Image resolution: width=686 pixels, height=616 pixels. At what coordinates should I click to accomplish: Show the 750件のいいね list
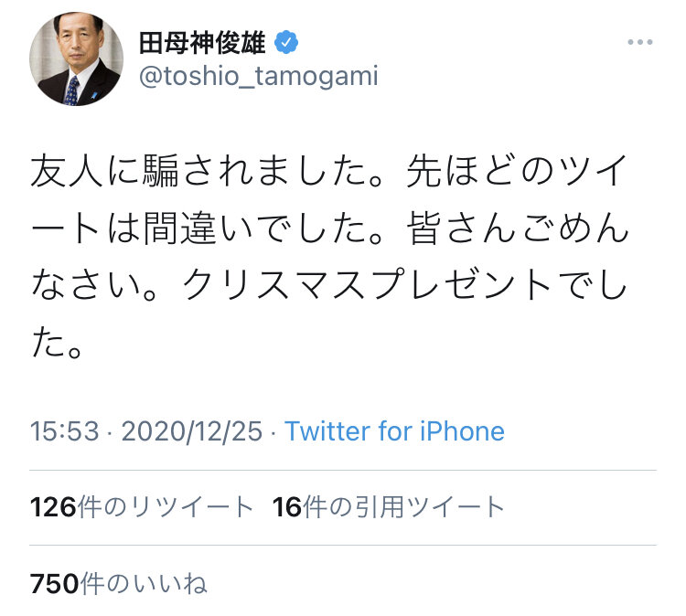(x=119, y=583)
